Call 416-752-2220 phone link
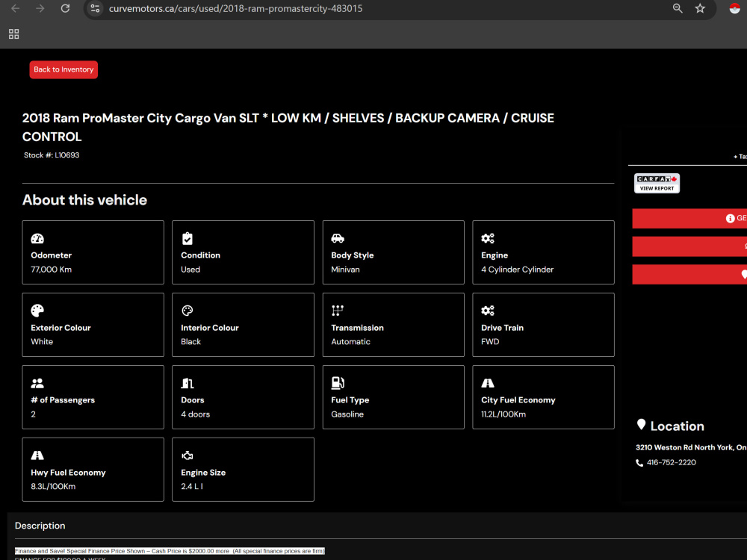Image resolution: width=747 pixels, height=560 pixels. pyautogui.click(x=672, y=462)
